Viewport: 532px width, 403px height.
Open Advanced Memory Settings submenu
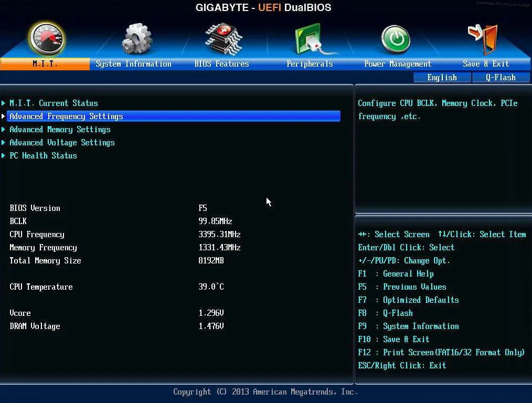tap(60, 130)
